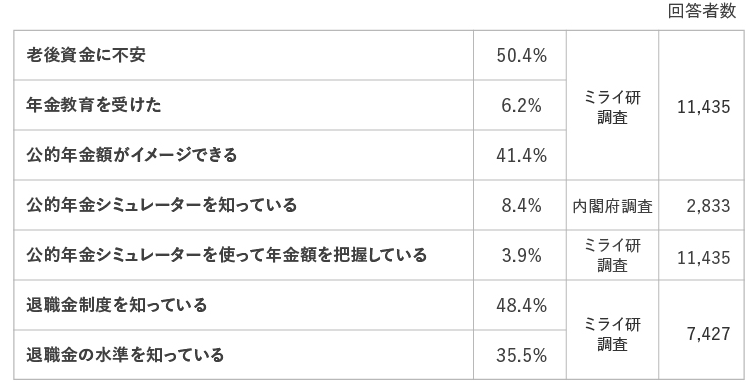Click the 退職金制度を知っている row label

pyautogui.click(x=117, y=305)
